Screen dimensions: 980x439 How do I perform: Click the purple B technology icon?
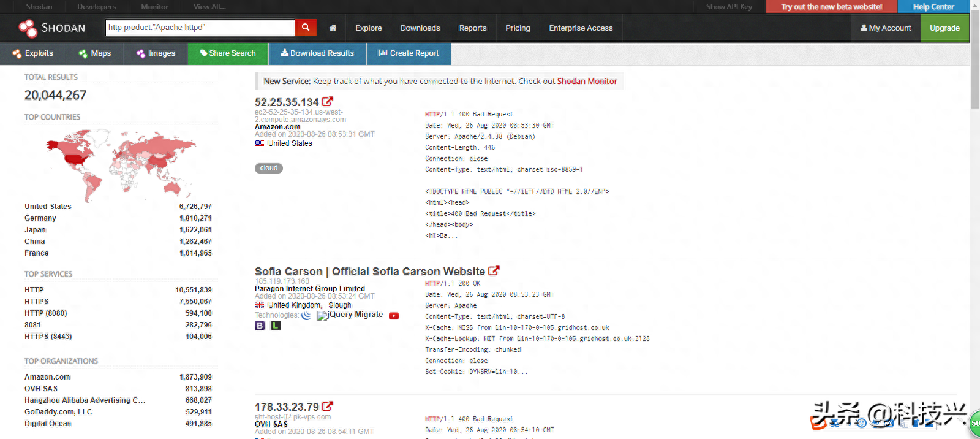point(260,326)
